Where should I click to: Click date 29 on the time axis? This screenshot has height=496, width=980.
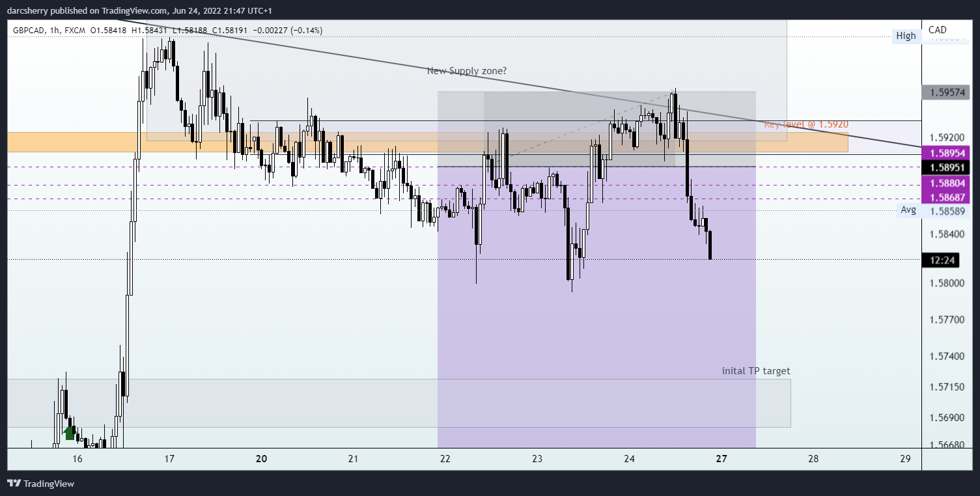pyautogui.click(x=904, y=459)
